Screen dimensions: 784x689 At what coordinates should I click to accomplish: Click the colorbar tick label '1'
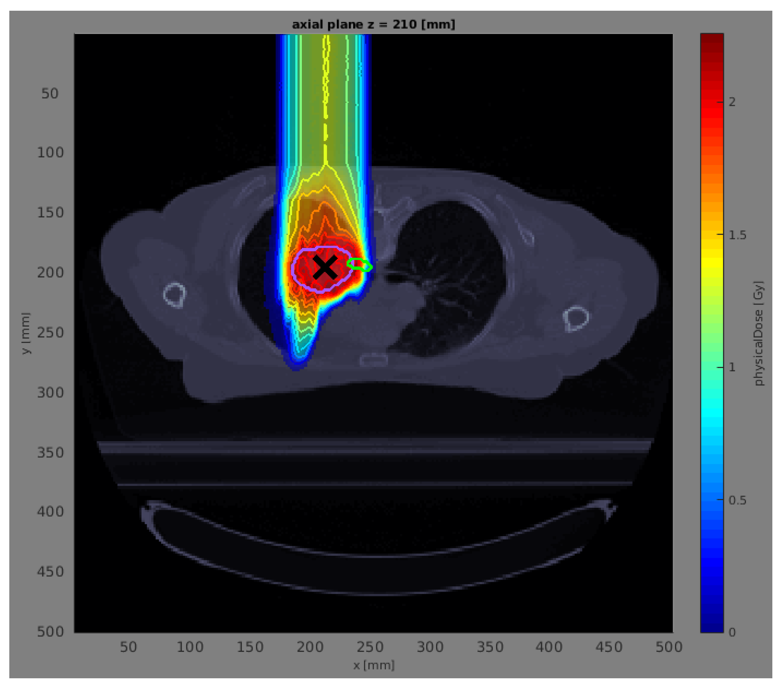732,367
